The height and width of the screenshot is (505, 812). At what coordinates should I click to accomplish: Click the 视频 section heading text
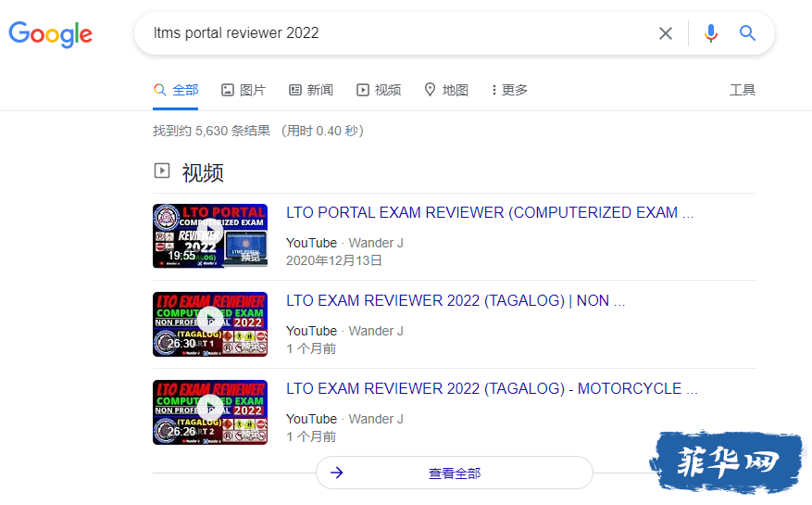203,172
